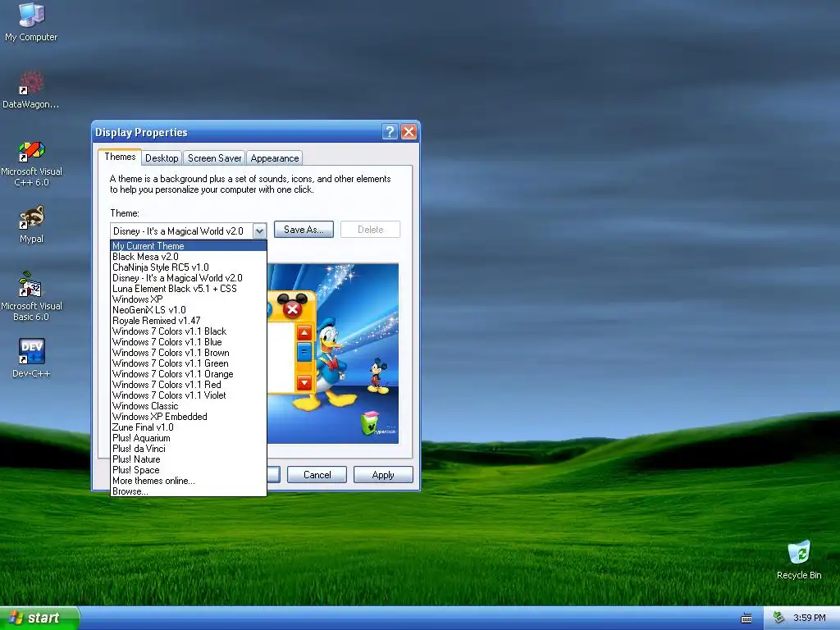Screen dimensions: 840x630
Task: Choose the Windows XP Embedded theme
Action: (x=189, y=417)
